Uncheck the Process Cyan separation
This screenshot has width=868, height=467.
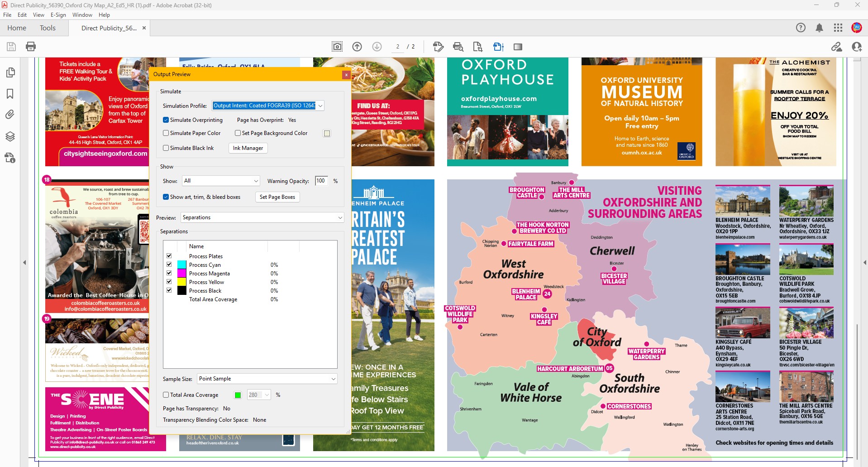169,265
